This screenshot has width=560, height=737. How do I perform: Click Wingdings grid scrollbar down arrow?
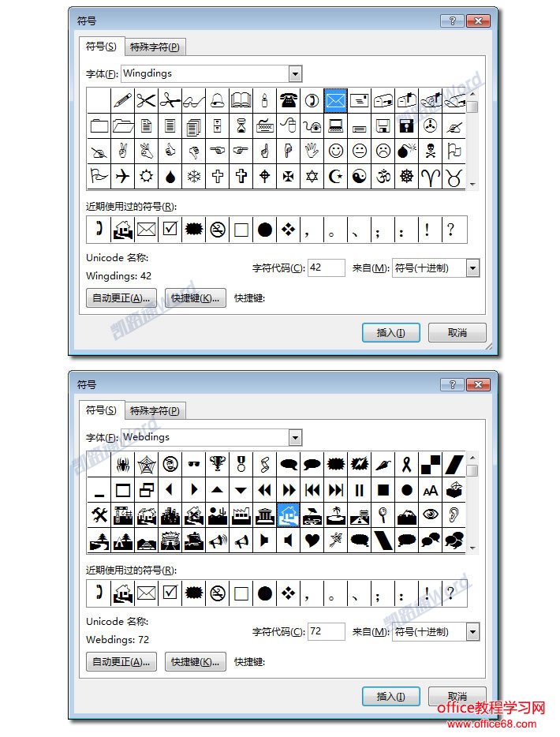[472, 185]
